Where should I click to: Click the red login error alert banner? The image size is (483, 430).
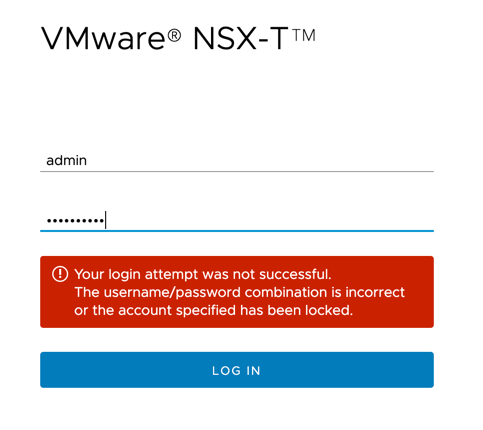(x=237, y=292)
